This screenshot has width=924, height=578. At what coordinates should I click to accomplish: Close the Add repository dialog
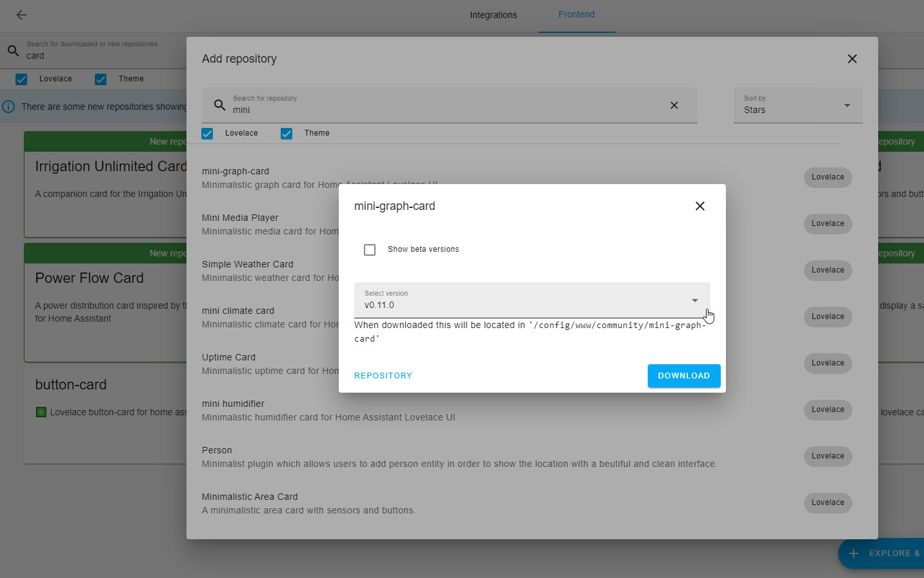click(x=852, y=59)
